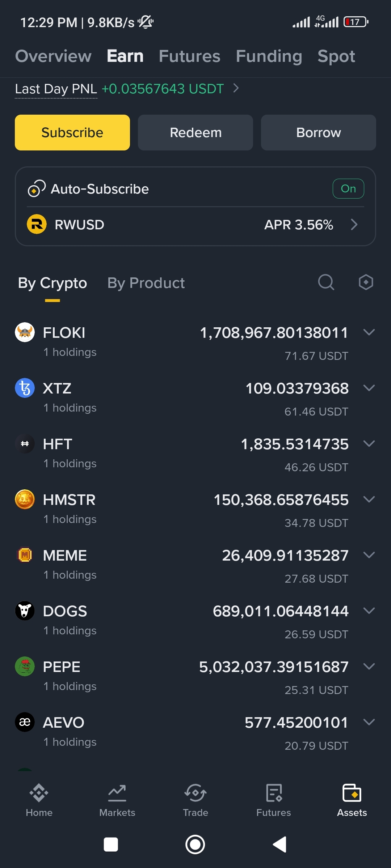Tap the Redeem button
391x868 pixels.
195,132
